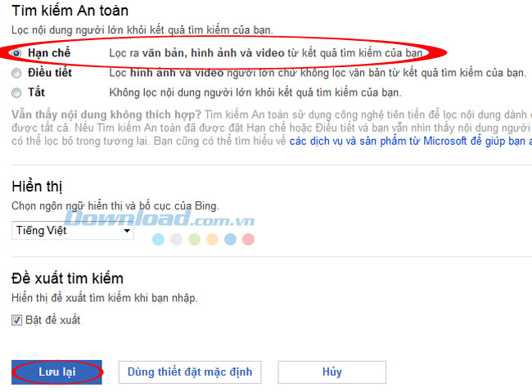Click 'Lọc ra văn bản, hình ảnh và video' description

pyautogui.click(x=266, y=53)
